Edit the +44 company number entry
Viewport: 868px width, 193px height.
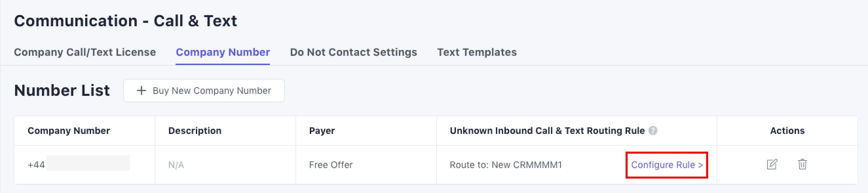[772, 164]
